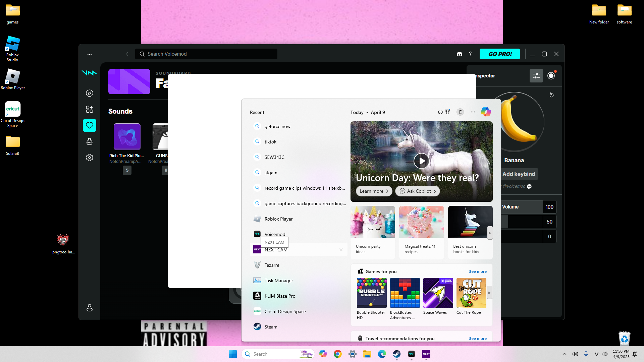
Task: Show hidden tray icons chevron
Action: point(565,354)
